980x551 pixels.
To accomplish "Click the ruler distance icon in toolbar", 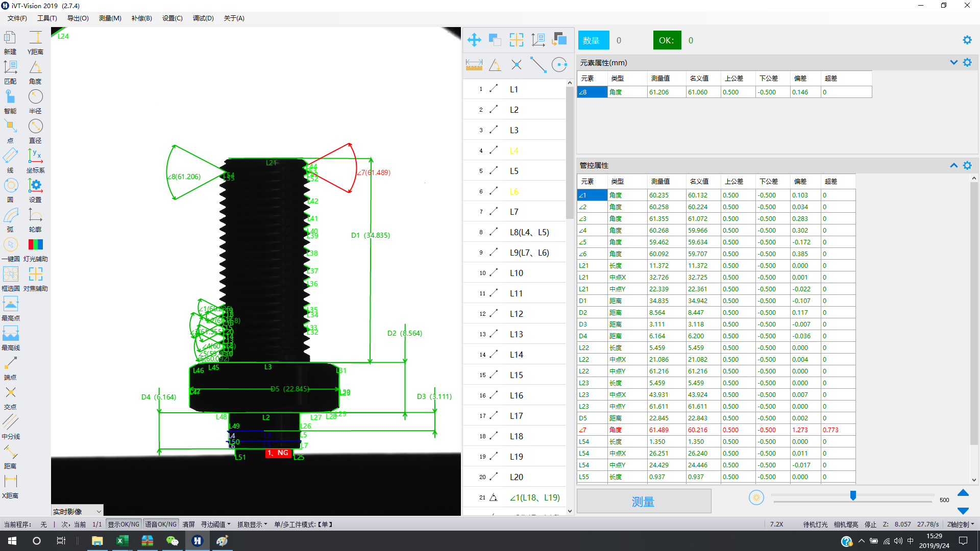I will coord(474,65).
